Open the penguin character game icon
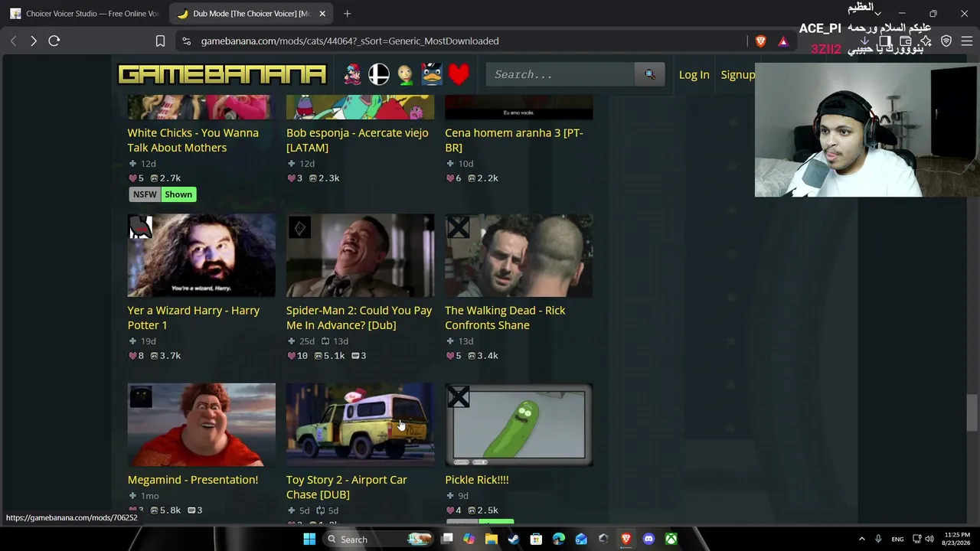 [432, 74]
